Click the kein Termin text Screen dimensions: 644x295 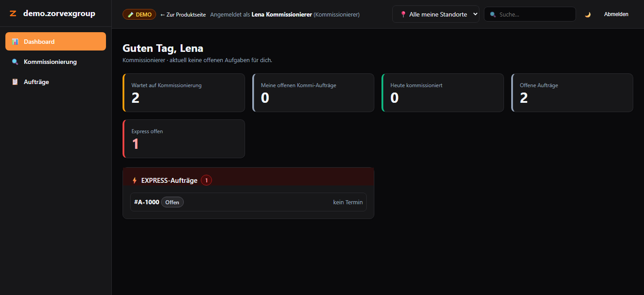pos(348,202)
